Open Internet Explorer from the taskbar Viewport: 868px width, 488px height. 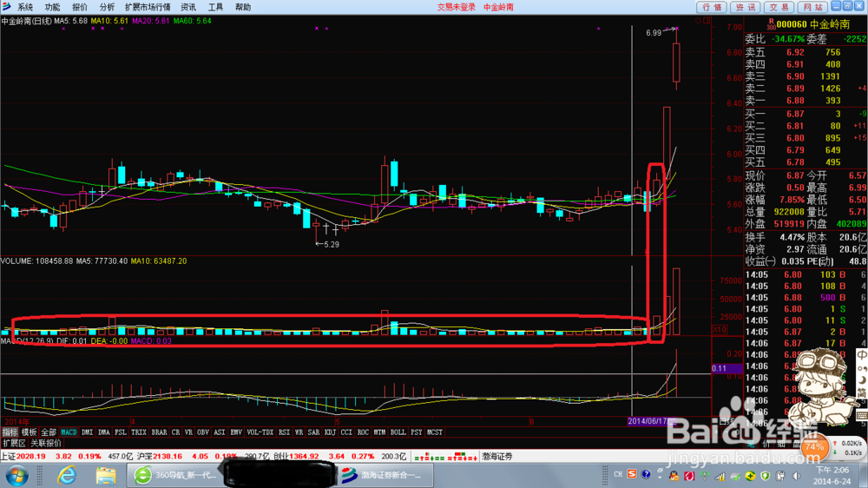point(67,475)
